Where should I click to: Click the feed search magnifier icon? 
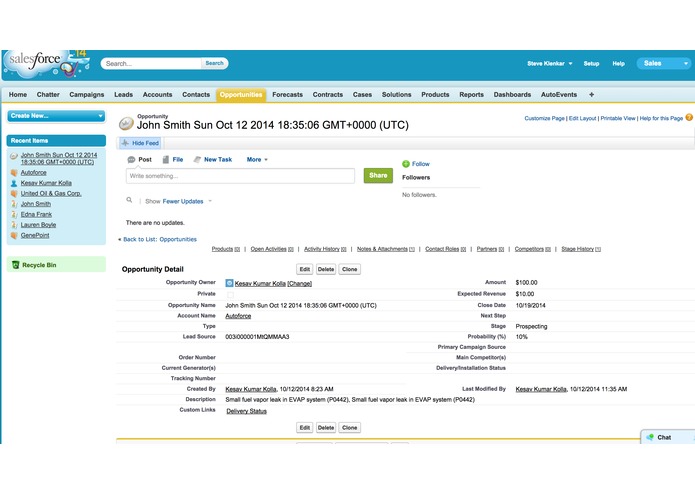point(129,200)
